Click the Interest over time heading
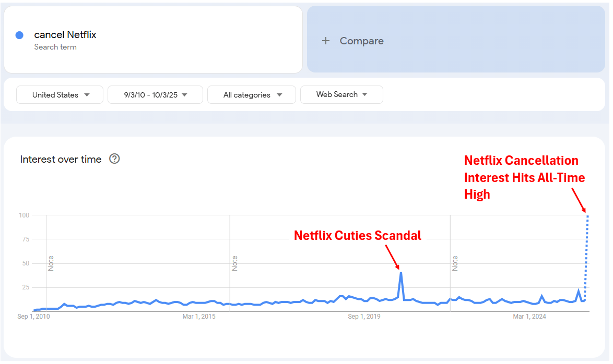The width and height of the screenshot is (613, 364). 61,159
